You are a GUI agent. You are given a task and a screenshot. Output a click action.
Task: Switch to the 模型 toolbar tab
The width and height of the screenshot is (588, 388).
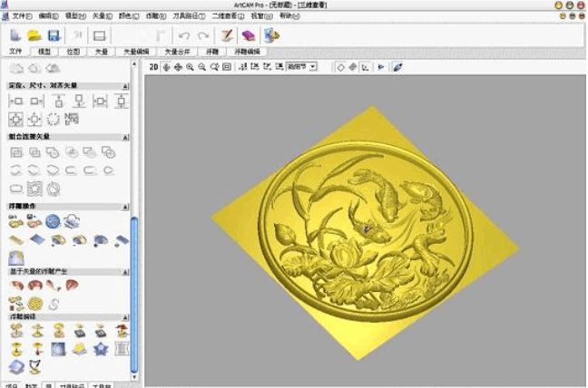pyautogui.click(x=44, y=52)
